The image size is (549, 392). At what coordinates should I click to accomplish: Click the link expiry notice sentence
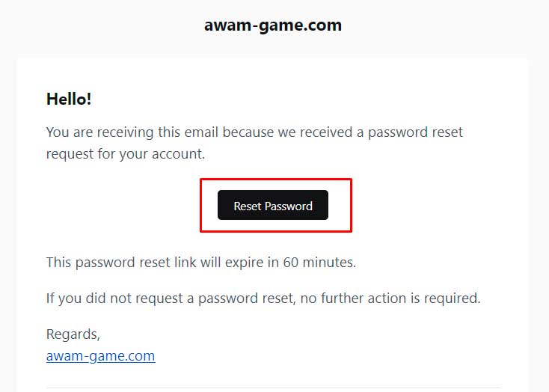pos(200,263)
